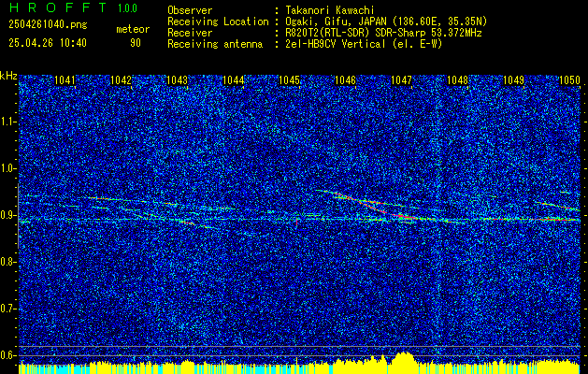
Task: Click the 1048 time marker
Action: pos(457,79)
